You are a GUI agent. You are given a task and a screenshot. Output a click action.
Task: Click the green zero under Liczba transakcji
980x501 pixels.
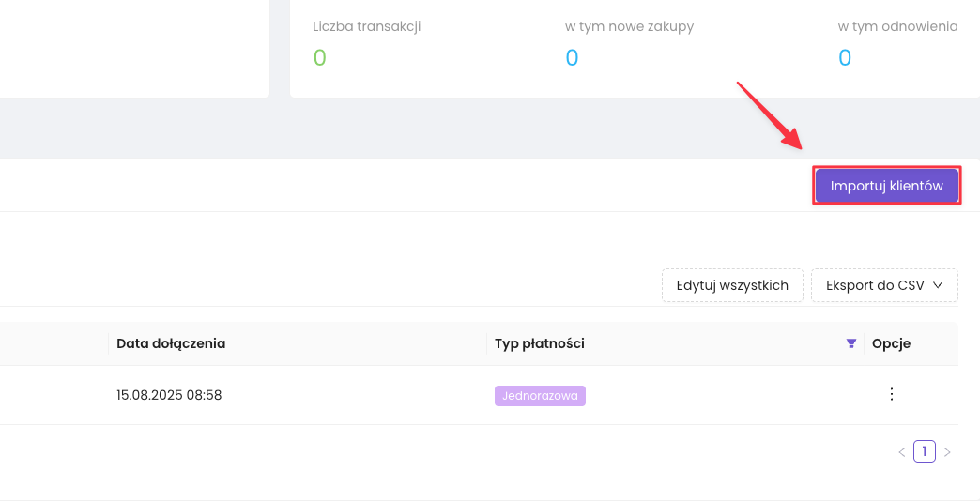click(x=319, y=58)
